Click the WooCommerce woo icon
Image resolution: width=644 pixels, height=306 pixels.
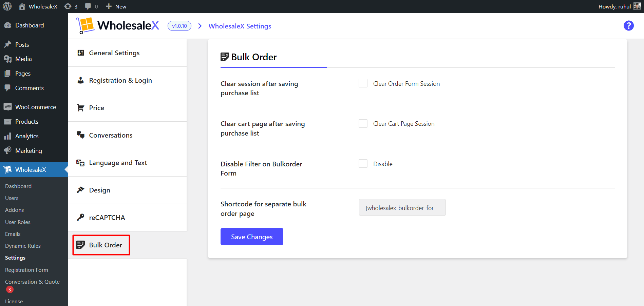point(7,107)
